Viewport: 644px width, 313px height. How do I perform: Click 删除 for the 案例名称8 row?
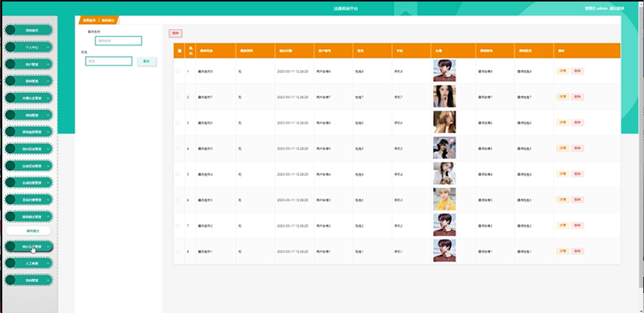pos(578,71)
